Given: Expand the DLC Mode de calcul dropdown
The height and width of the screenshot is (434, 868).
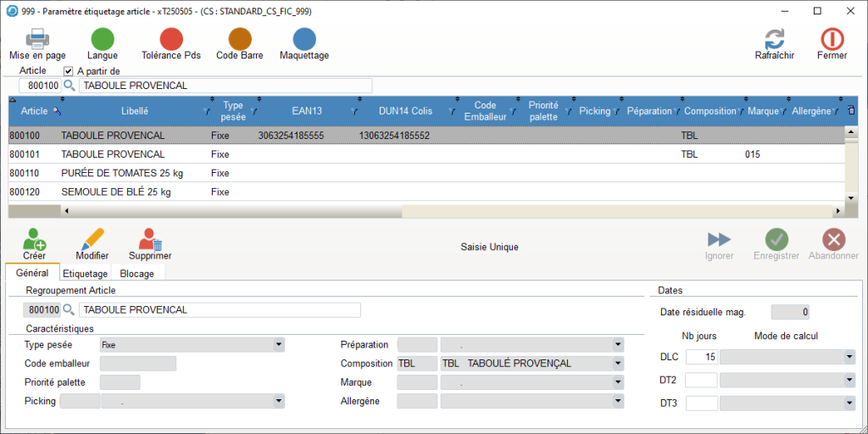Looking at the screenshot, I should (x=849, y=358).
